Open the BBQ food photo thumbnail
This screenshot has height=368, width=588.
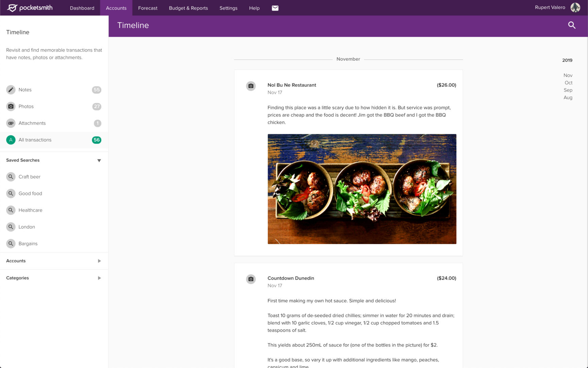click(362, 189)
